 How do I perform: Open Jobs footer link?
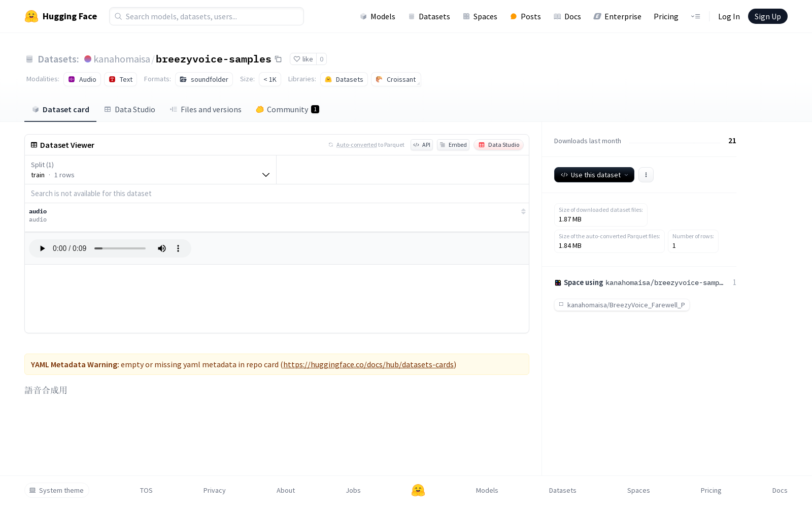[x=353, y=490]
